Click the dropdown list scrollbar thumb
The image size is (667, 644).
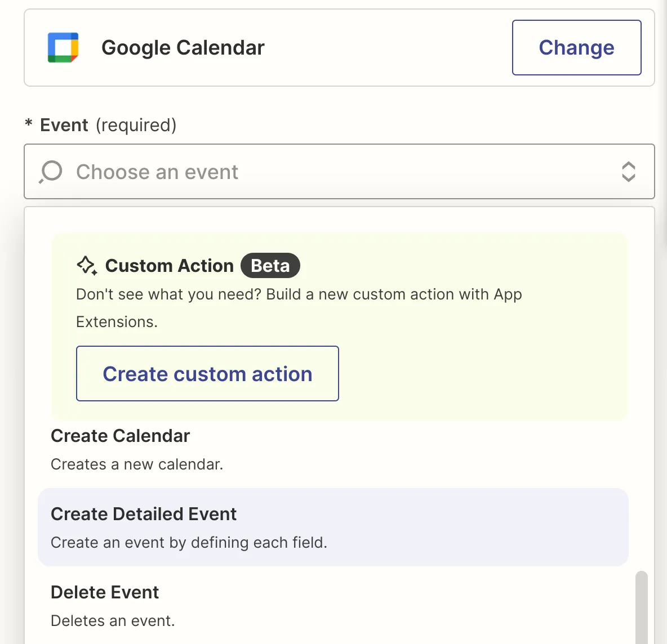642,607
